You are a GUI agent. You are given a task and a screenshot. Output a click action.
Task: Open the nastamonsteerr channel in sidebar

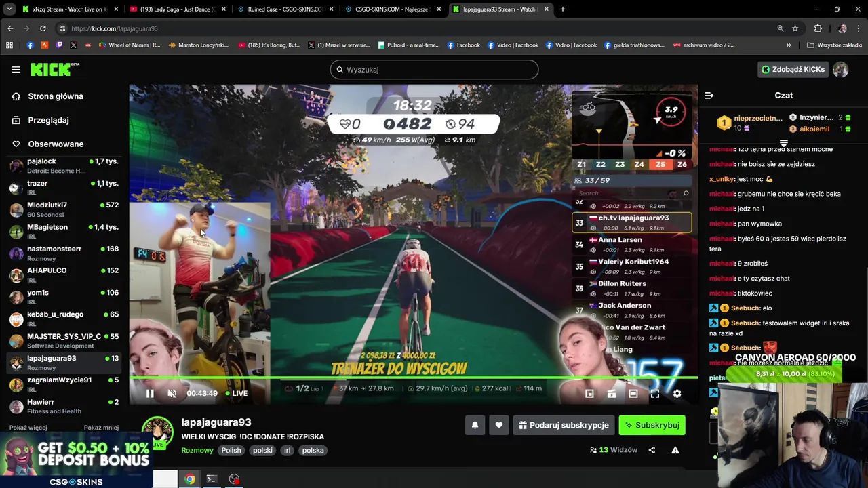64,253
